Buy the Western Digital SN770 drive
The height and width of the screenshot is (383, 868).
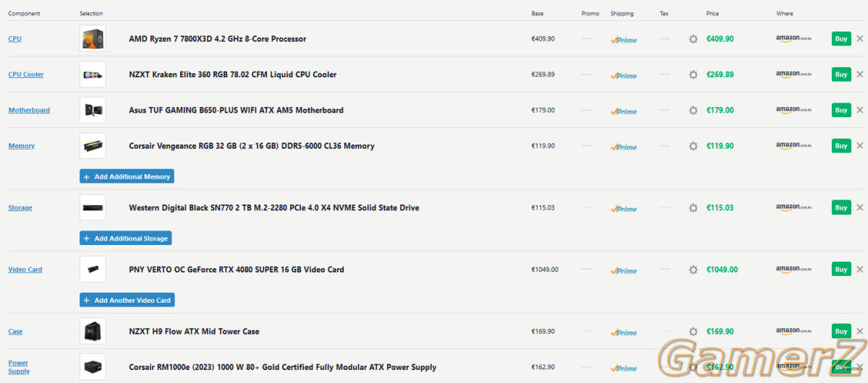(x=841, y=208)
